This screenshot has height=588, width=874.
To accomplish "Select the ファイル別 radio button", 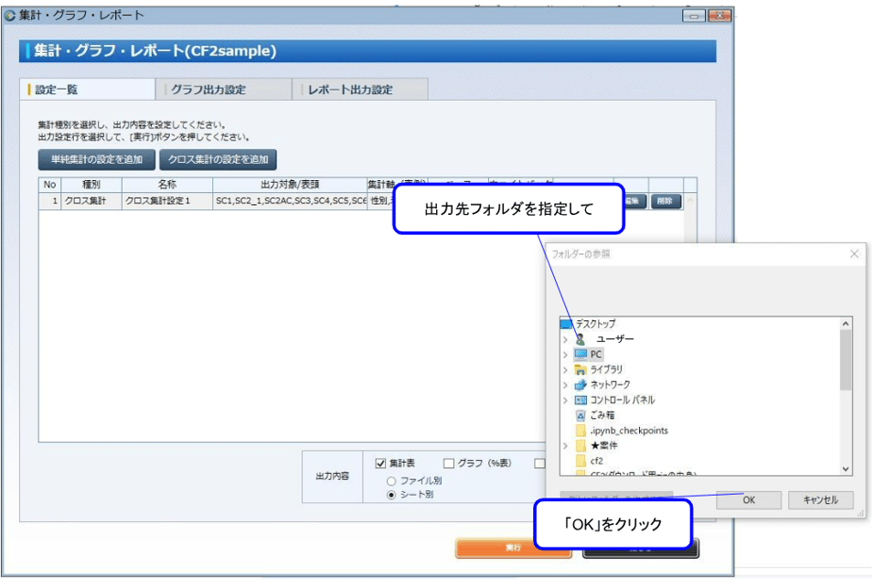I will (391, 481).
